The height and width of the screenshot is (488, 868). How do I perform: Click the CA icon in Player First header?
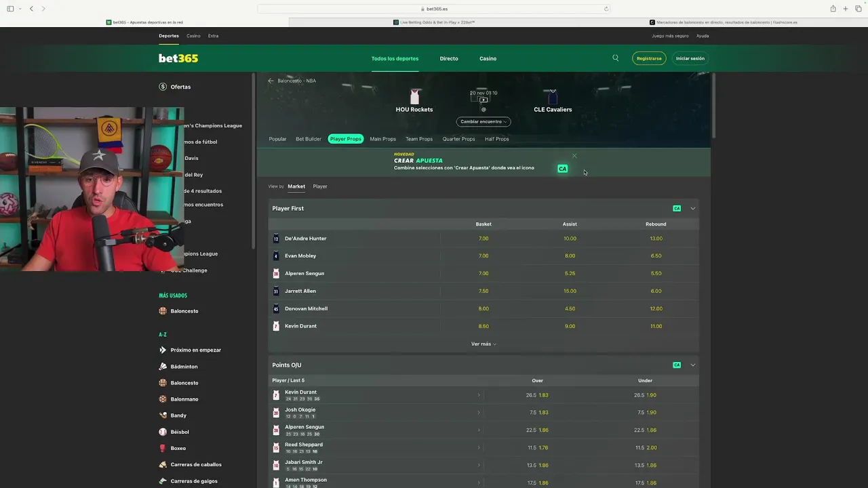tap(677, 209)
